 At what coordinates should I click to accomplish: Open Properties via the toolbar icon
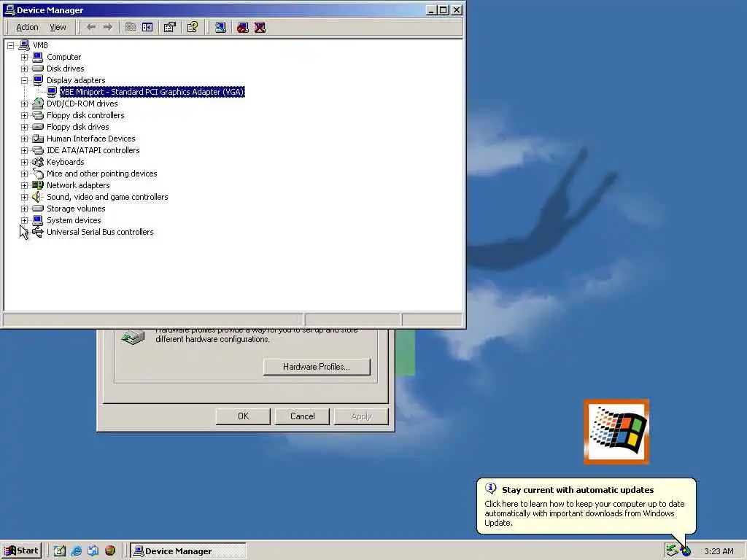pos(169,27)
